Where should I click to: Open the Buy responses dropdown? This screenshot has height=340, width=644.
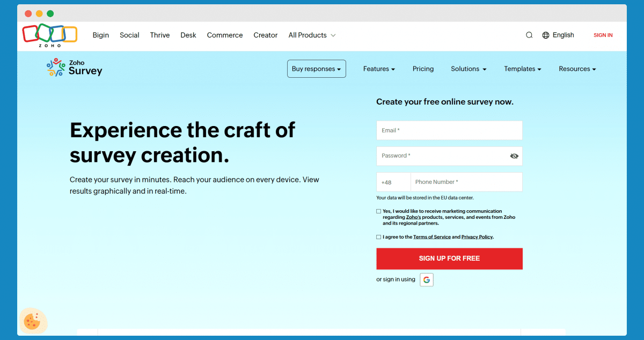317,69
